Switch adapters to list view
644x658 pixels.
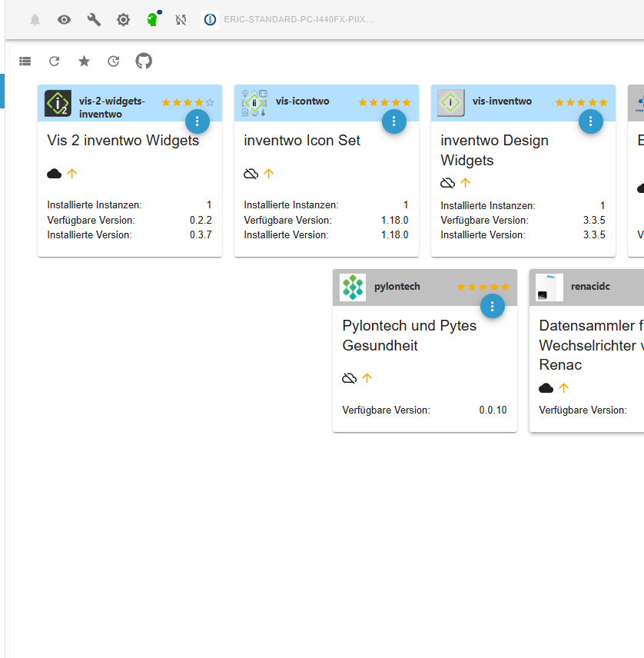[x=25, y=61]
